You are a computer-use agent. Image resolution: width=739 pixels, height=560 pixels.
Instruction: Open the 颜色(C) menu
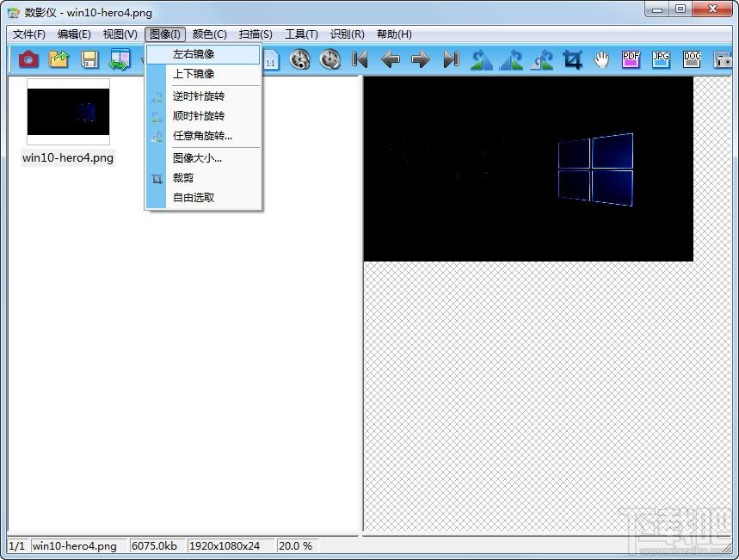pyautogui.click(x=210, y=34)
